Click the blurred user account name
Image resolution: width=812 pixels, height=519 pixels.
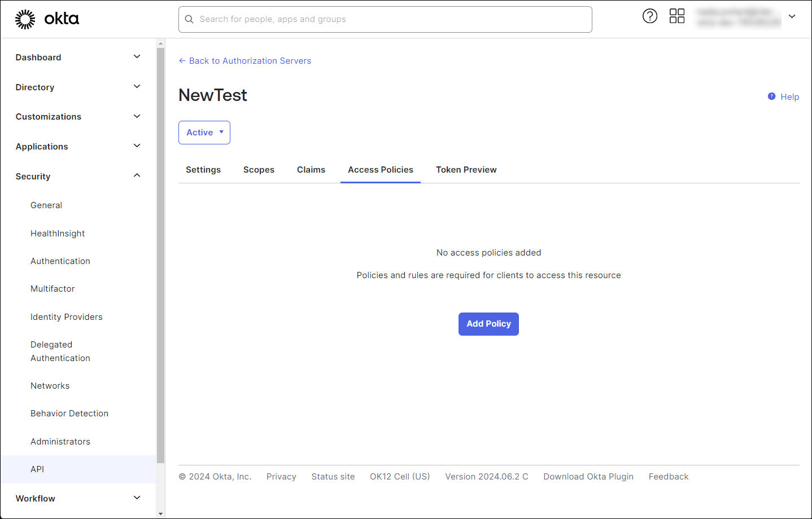coord(739,17)
